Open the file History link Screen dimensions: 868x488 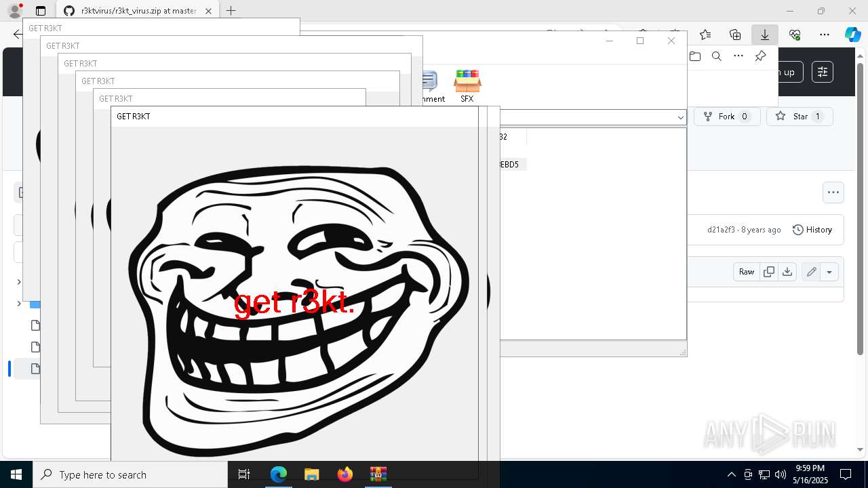[812, 230]
